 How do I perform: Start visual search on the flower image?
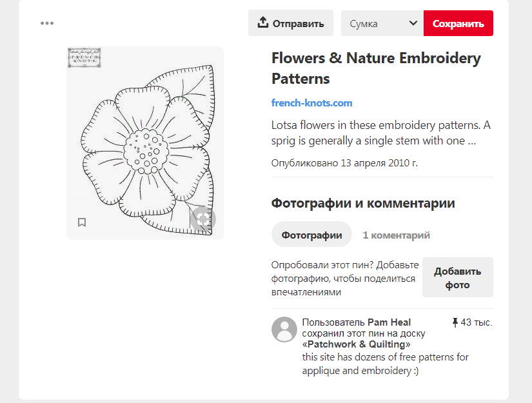[203, 219]
